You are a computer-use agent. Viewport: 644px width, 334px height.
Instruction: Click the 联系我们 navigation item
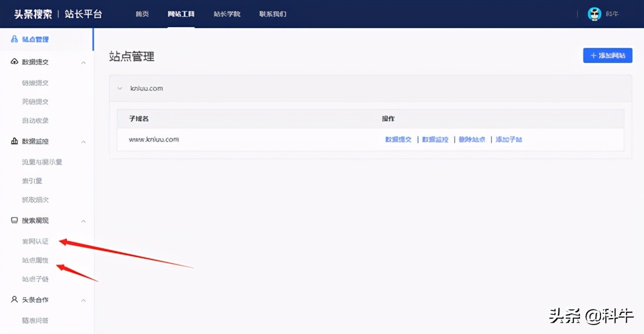(x=272, y=14)
